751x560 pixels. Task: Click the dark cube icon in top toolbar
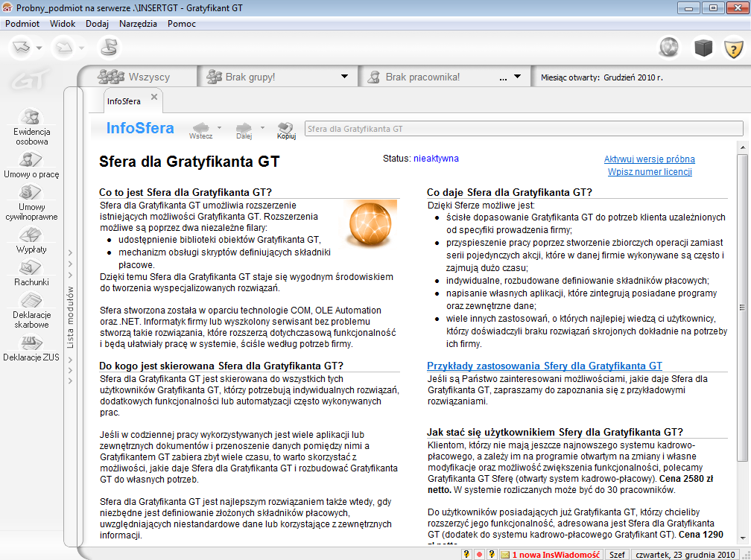pyautogui.click(x=703, y=49)
